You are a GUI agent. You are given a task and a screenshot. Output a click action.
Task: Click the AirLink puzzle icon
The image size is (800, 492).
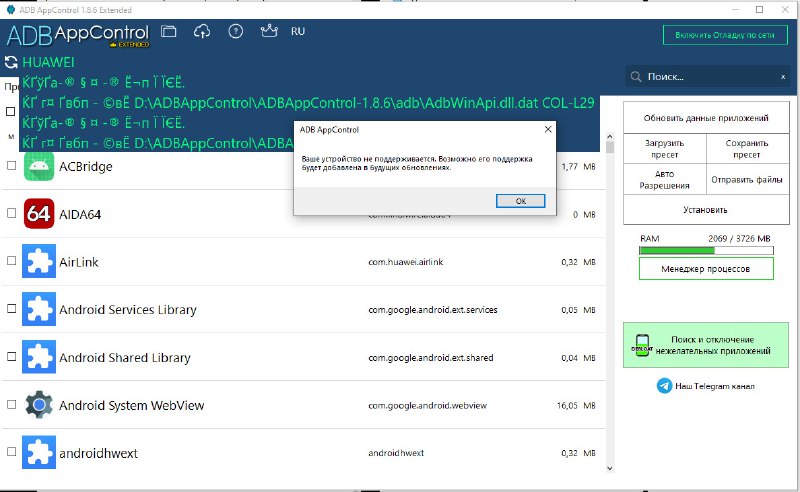pos(39,261)
